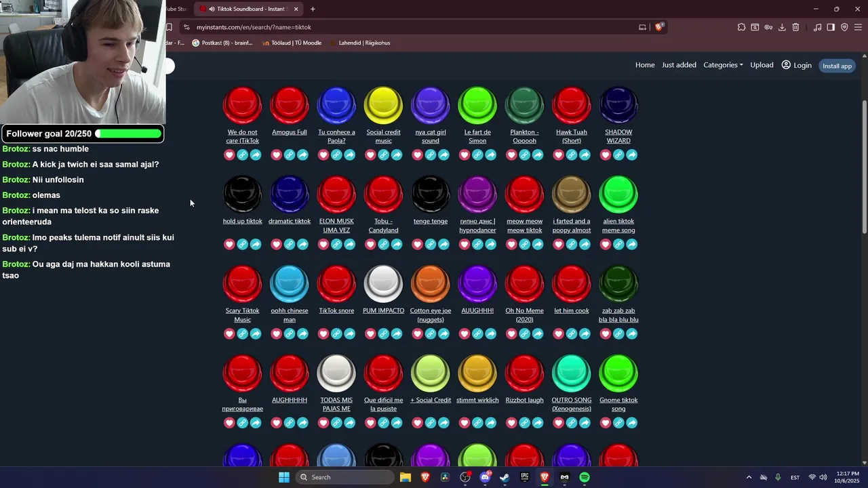The width and height of the screenshot is (868, 488).
Task: Open the password key icon in toolbar
Action: (768, 27)
